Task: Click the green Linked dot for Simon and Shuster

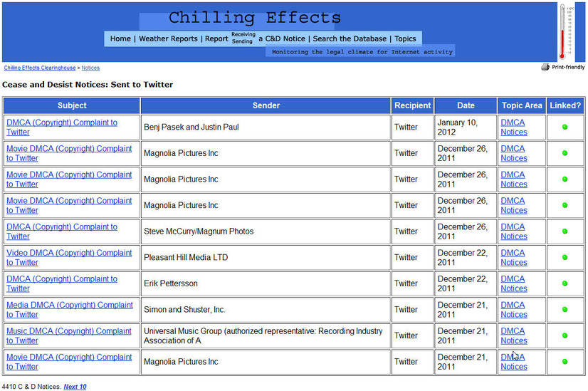Action: pyautogui.click(x=565, y=310)
